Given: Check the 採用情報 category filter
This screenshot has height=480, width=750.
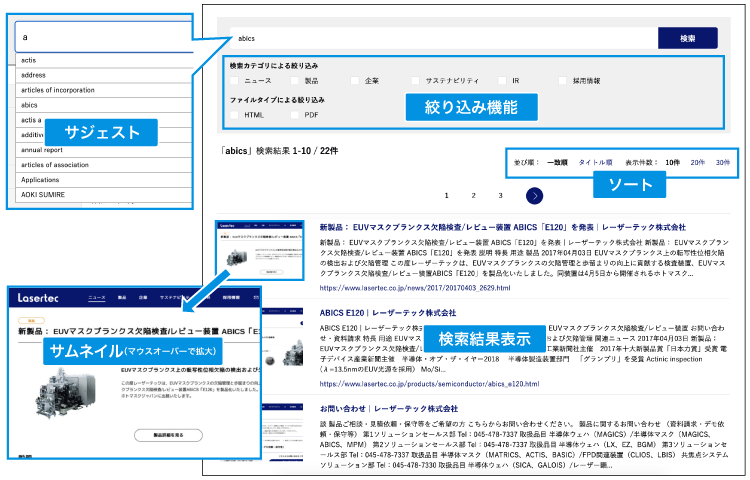Looking at the screenshot, I should (562, 81).
